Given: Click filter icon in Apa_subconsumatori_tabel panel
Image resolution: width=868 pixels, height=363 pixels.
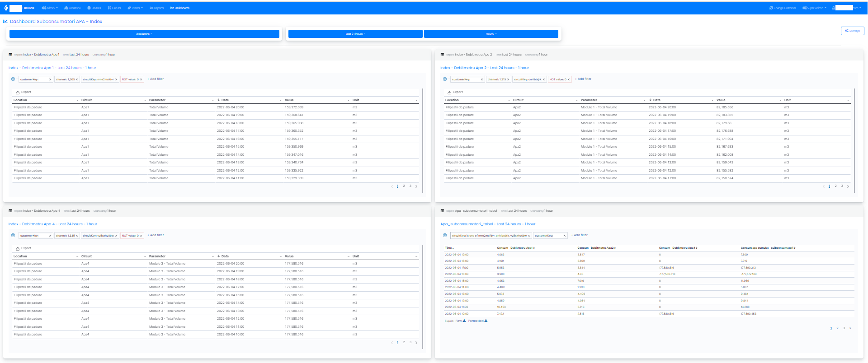Looking at the screenshot, I should click(x=445, y=235).
